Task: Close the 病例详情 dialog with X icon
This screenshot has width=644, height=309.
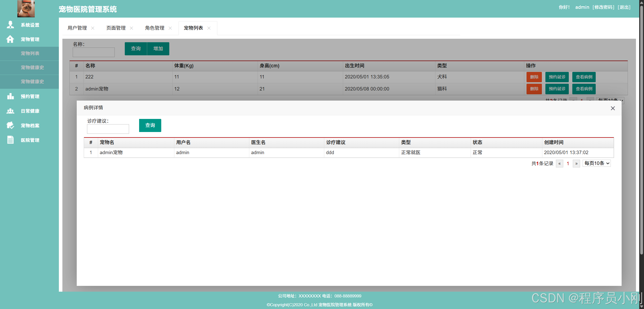Action: pyautogui.click(x=613, y=108)
